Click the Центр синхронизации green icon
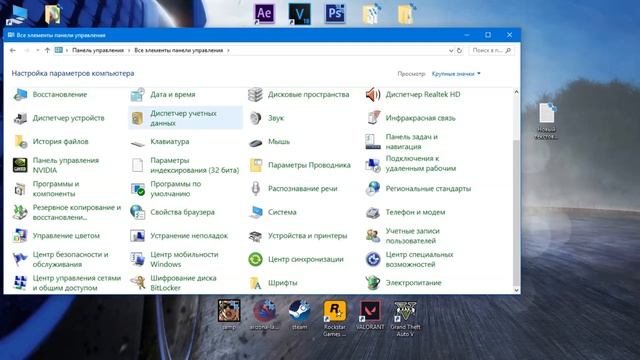 pyautogui.click(x=256, y=259)
